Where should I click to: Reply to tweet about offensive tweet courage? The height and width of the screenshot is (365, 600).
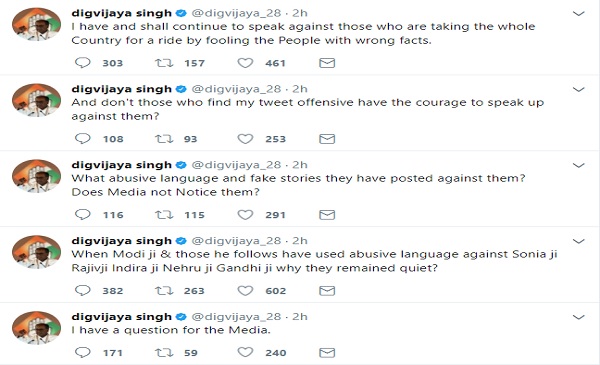click(x=82, y=138)
